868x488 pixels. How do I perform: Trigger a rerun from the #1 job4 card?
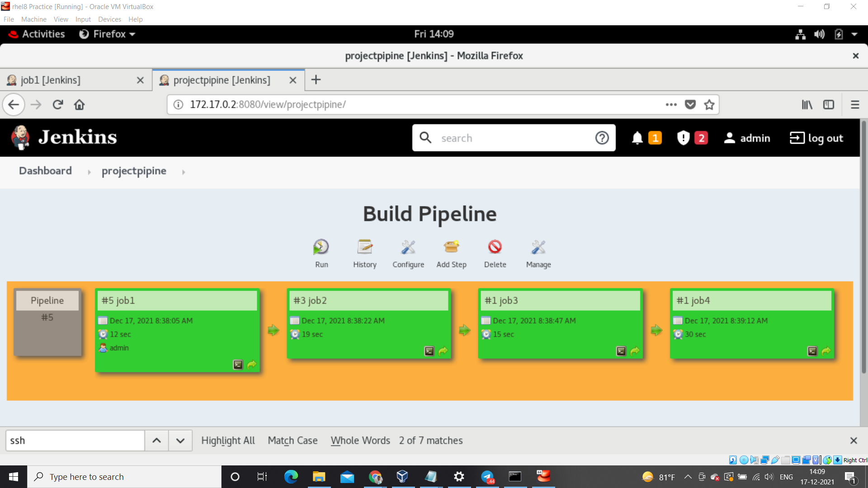tap(826, 351)
